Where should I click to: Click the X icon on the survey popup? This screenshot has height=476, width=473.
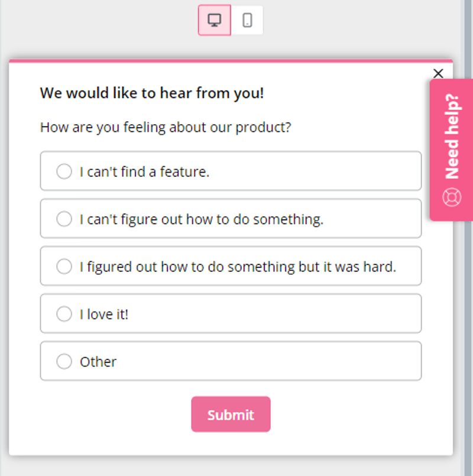438,73
